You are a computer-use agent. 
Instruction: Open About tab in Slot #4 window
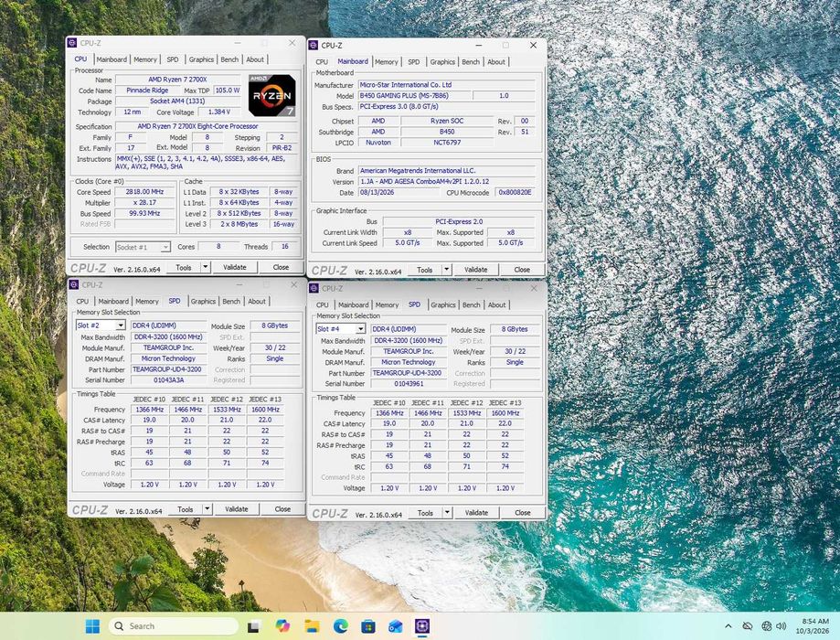[x=496, y=305]
